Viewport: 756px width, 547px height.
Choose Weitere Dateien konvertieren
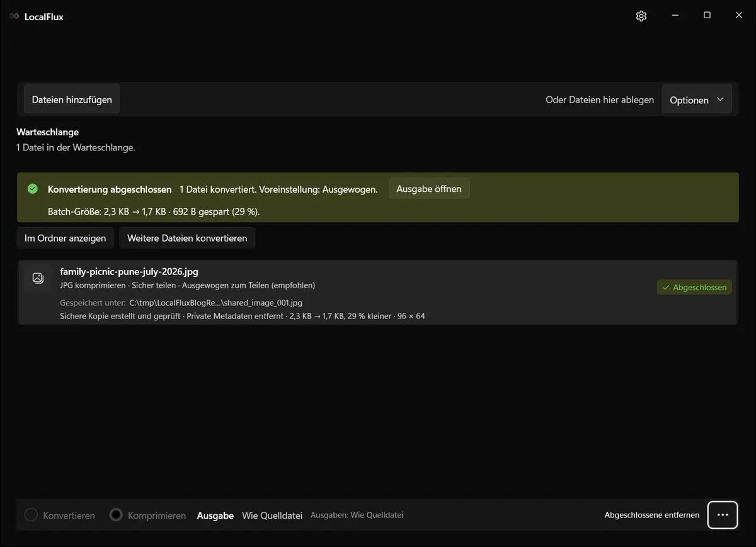(x=187, y=238)
